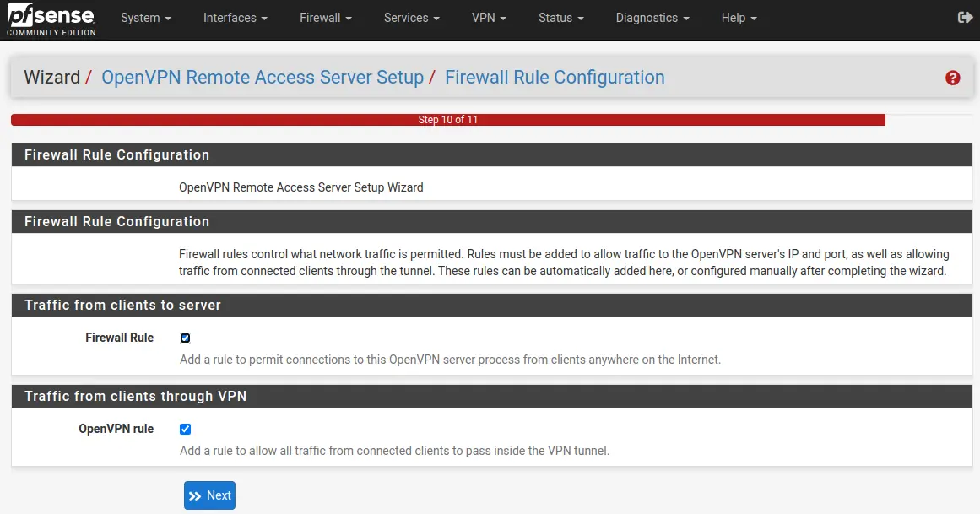Screen dimensions: 980x514
Task: Click the pfSense Community Edition logo
Action: 51,19
